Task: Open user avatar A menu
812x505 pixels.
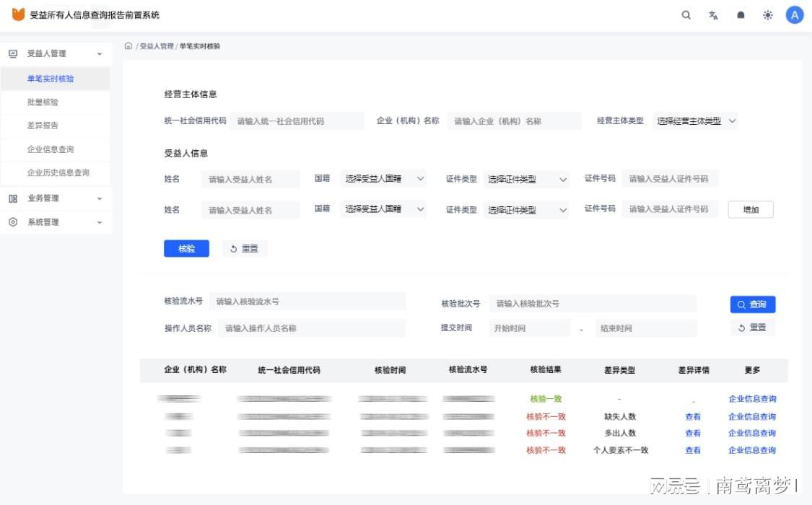Action: pos(795,15)
